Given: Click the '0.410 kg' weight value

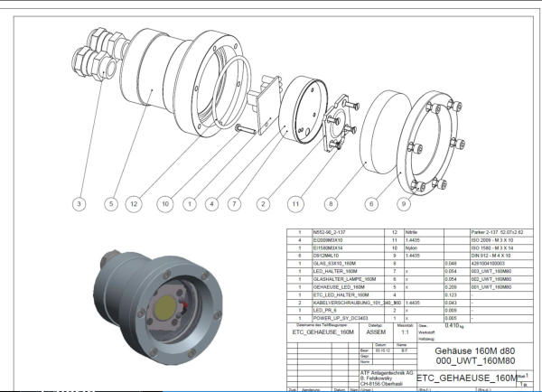Looking at the screenshot, I should [x=454, y=326].
